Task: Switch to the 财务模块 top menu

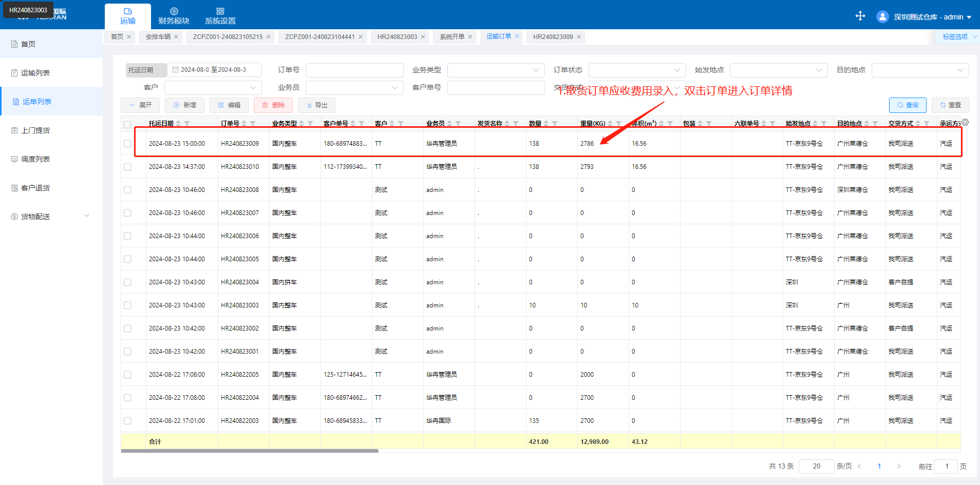Action: tap(174, 16)
